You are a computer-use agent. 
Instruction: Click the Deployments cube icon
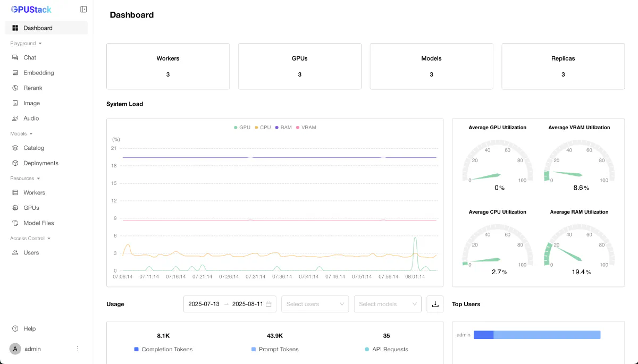(15, 163)
